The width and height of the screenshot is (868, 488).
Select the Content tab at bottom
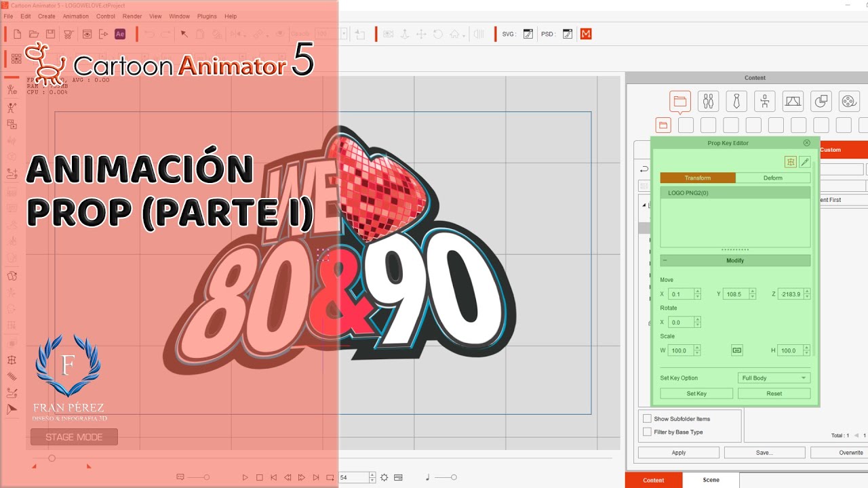(654, 480)
